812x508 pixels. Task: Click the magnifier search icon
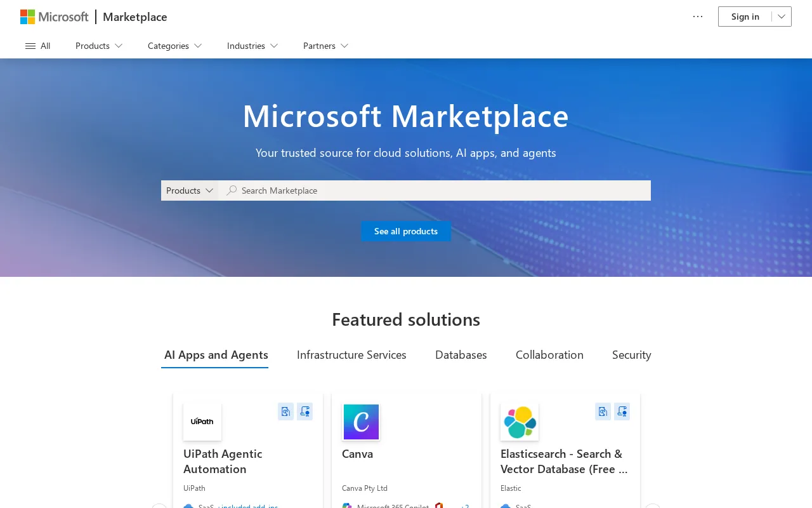click(x=232, y=190)
